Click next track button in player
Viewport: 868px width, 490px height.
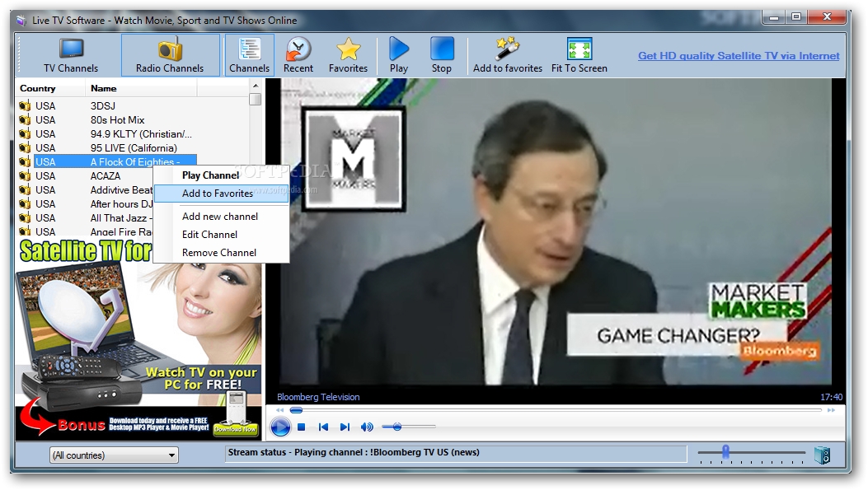(x=345, y=427)
